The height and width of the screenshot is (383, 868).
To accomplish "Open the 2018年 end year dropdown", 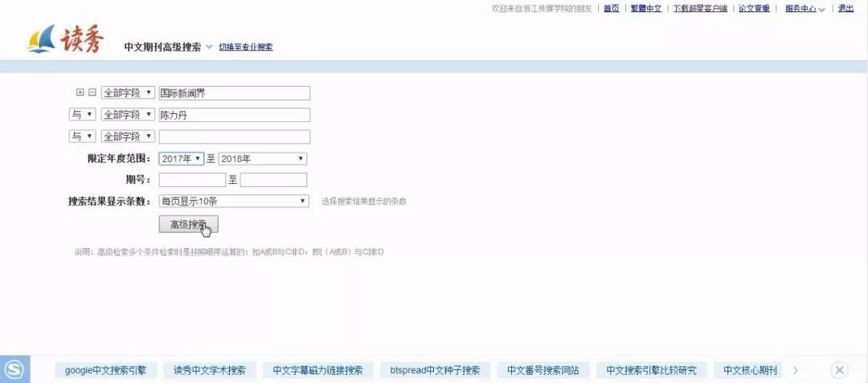I will click(x=262, y=159).
